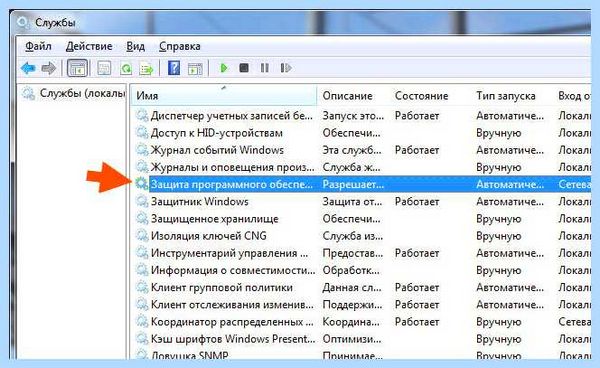Open the Справка menu
The height and width of the screenshot is (368, 600).
coord(179,46)
